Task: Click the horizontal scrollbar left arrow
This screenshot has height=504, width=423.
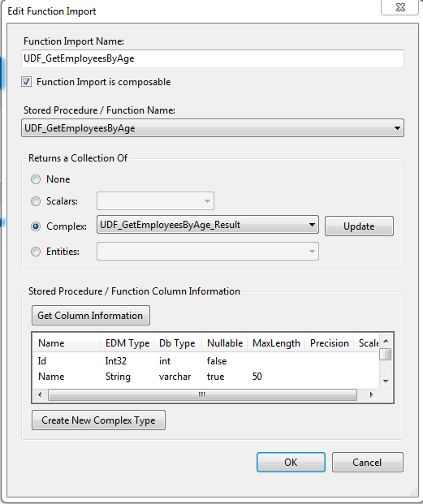Action: 40,394
